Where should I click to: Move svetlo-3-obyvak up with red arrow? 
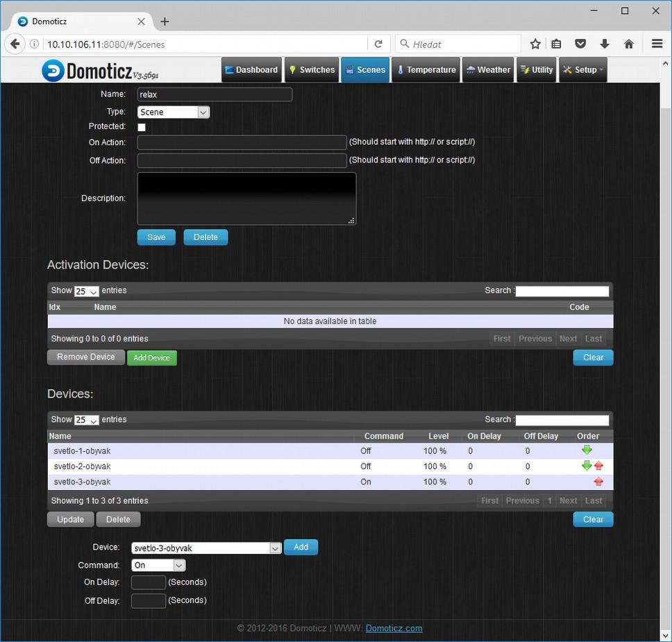tap(598, 481)
